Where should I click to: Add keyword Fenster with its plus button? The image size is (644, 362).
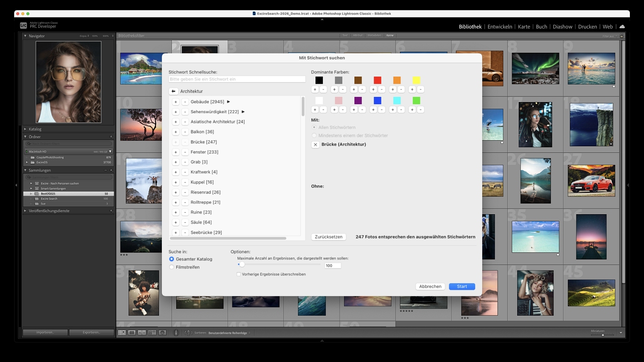click(x=176, y=152)
